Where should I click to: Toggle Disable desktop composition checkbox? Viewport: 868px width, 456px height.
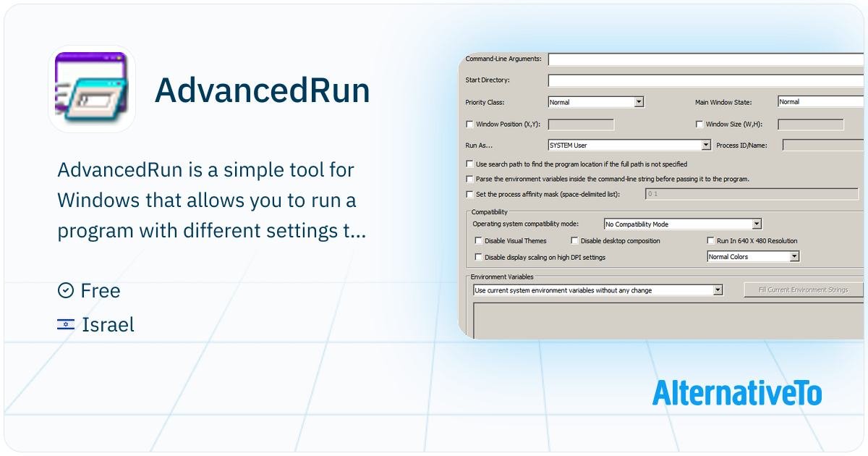[574, 241]
